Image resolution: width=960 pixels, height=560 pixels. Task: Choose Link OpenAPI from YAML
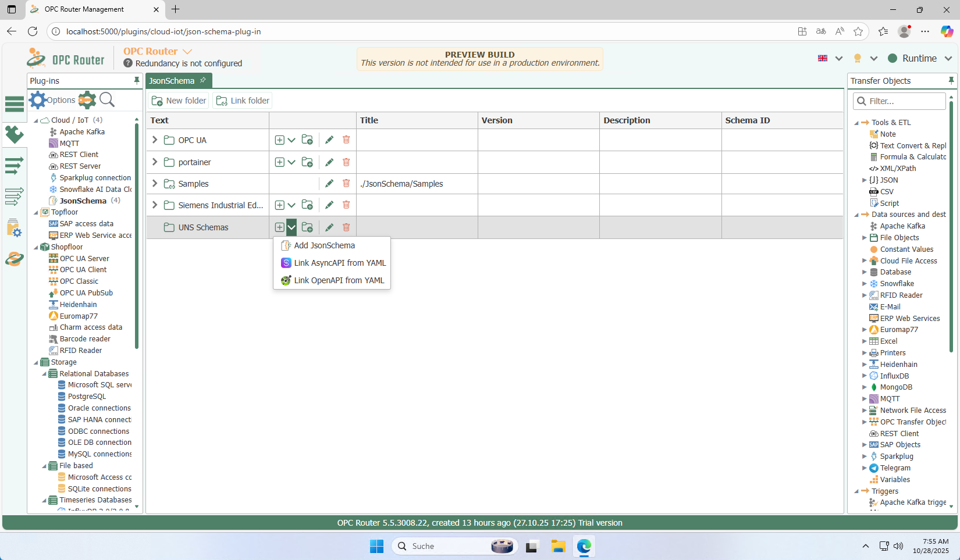[339, 280]
